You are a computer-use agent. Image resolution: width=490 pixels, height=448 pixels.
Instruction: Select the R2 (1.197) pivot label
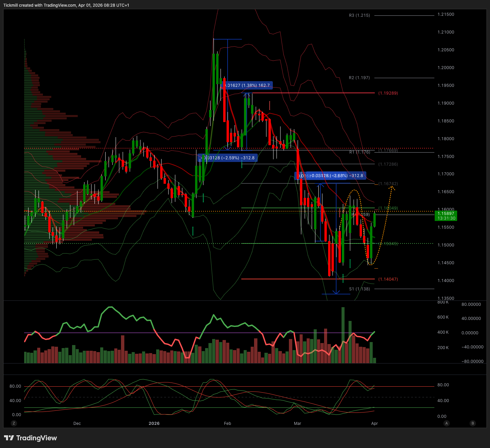click(359, 78)
